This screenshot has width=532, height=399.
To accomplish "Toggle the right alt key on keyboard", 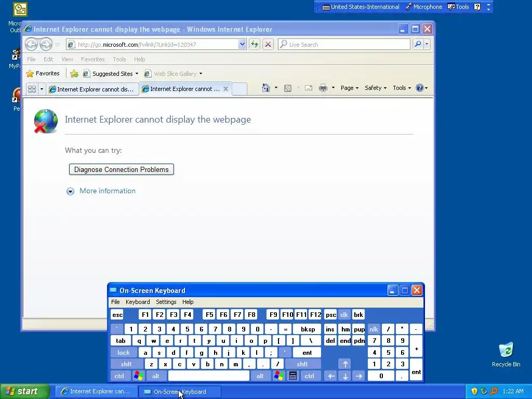I will [x=260, y=376].
